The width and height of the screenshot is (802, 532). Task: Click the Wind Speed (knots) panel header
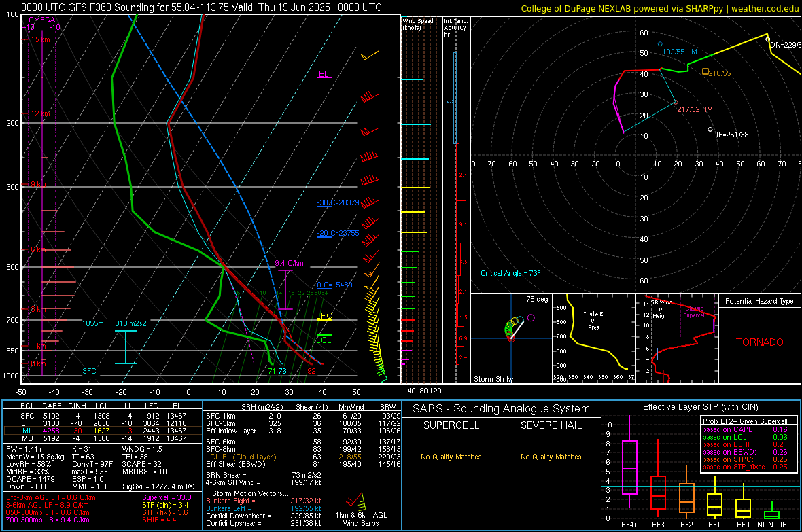point(418,24)
